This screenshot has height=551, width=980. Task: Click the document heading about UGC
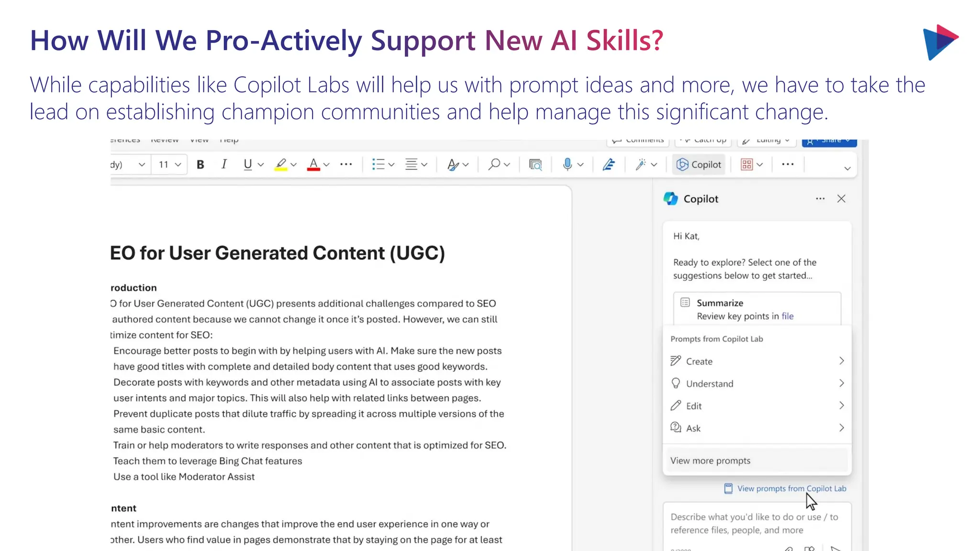(x=278, y=253)
